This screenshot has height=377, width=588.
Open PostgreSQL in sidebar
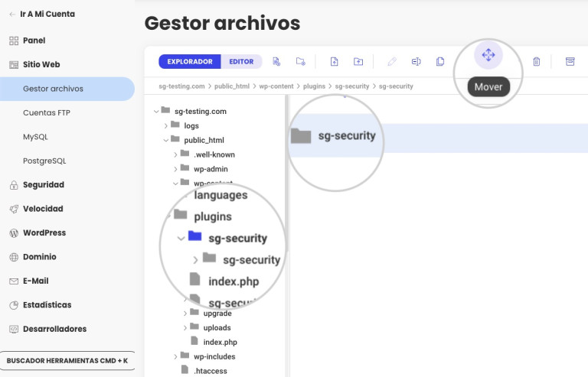click(44, 161)
